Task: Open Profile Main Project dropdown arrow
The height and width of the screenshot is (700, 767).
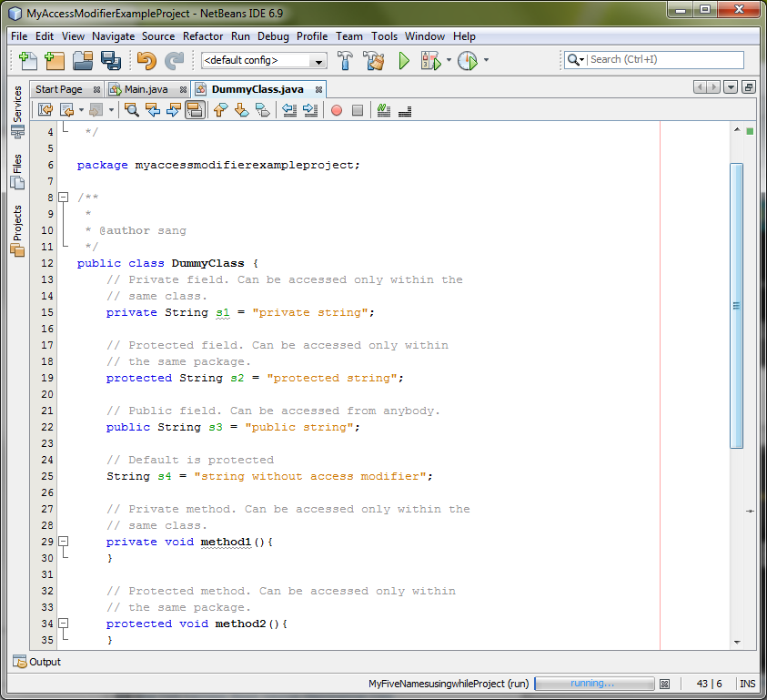Action: [x=486, y=61]
